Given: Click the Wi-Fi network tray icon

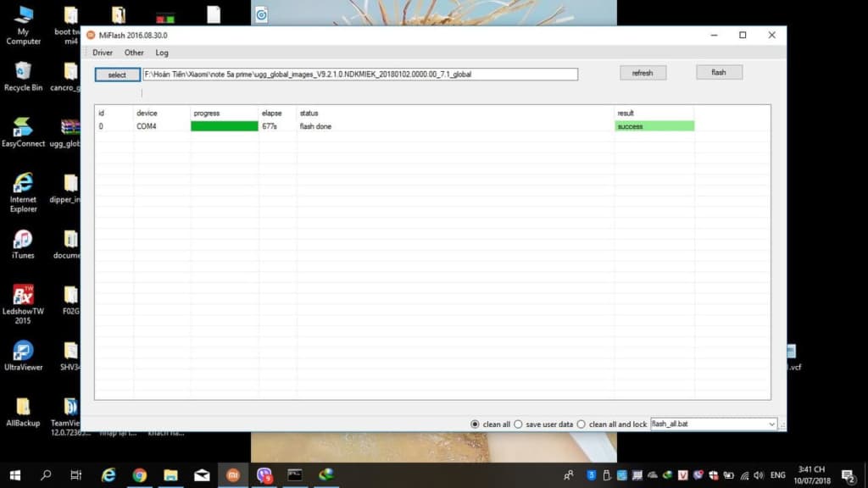Looking at the screenshot, I should (x=744, y=475).
